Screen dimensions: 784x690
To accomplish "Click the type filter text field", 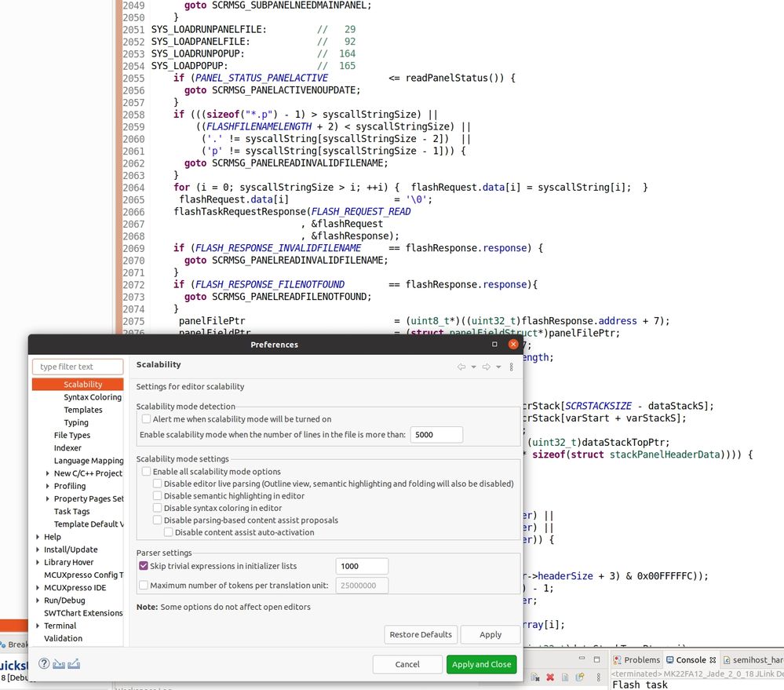I will 78,367.
